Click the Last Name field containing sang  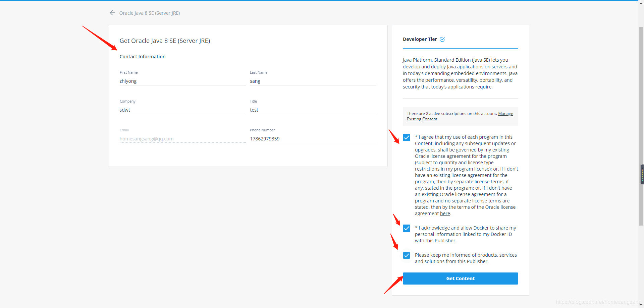coord(313,81)
